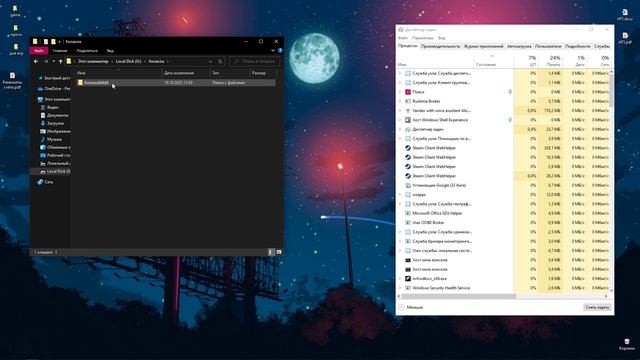The image size is (640, 360).
Task: Sort processes by Память column
Action: coord(550,61)
